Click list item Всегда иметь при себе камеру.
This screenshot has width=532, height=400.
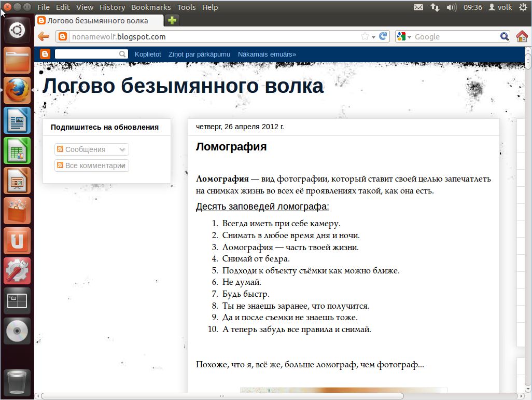click(281, 224)
